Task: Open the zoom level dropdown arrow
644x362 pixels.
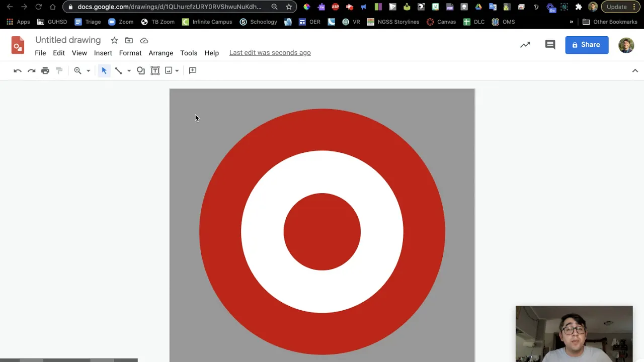Action: pos(88,71)
